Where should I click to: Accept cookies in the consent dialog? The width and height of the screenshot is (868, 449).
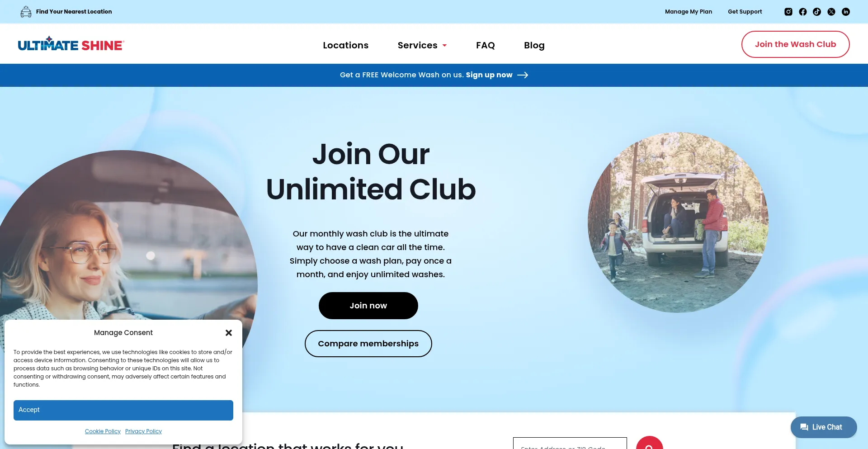click(123, 410)
